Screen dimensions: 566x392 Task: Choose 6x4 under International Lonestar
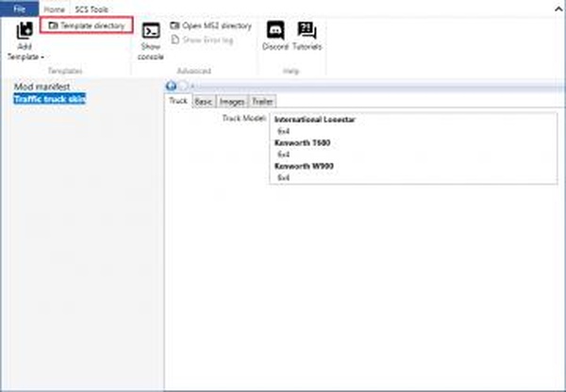point(282,131)
